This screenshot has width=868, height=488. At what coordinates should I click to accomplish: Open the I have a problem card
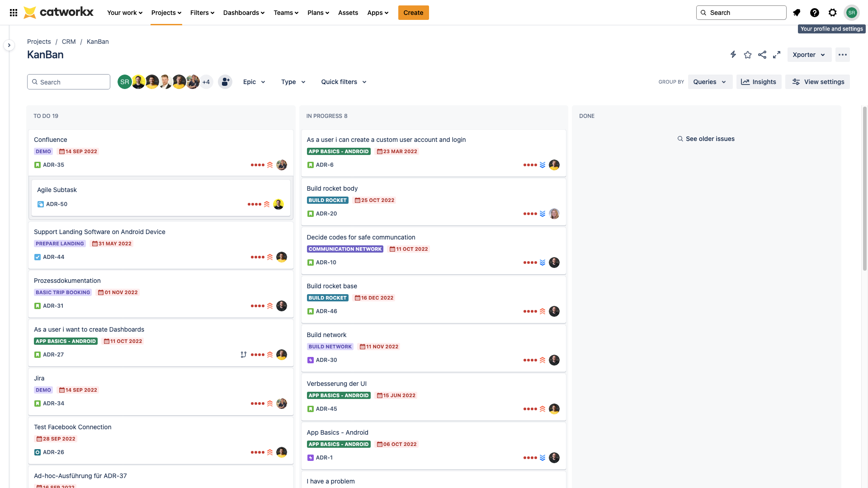(x=331, y=481)
